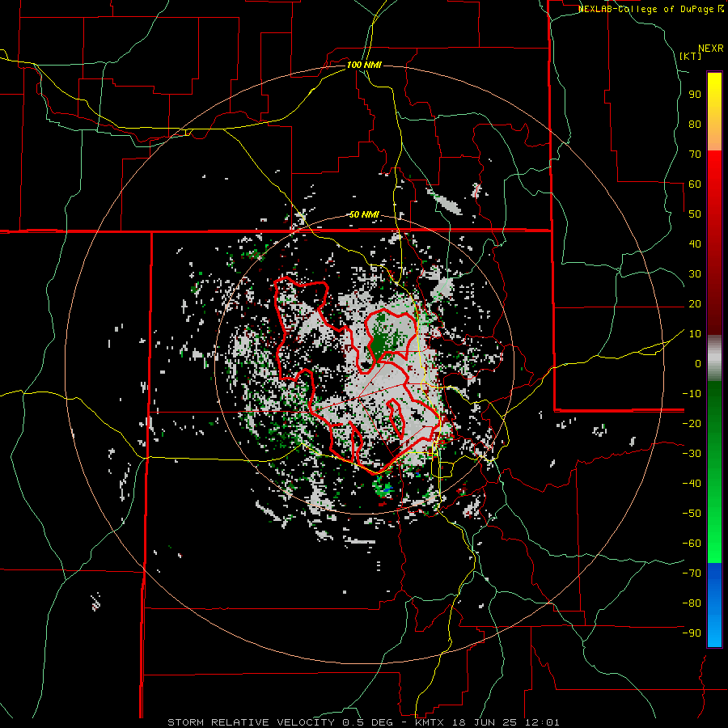
Task: Click the "-30" scale value
Action: pos(692,454)
